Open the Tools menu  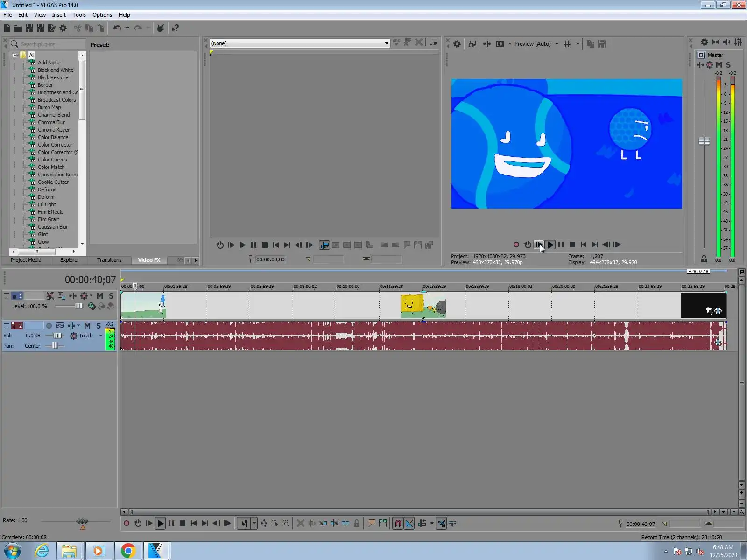click(x=79, y=15)
